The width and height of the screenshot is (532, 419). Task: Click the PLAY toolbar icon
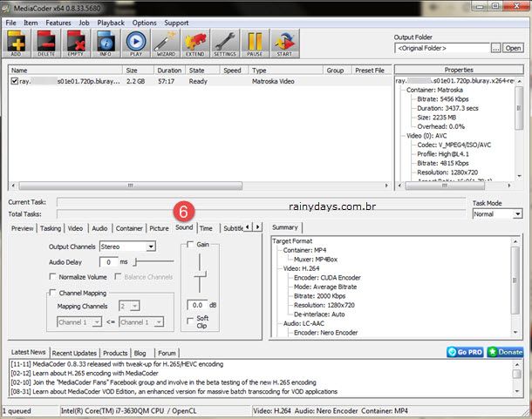click(136, 43)
